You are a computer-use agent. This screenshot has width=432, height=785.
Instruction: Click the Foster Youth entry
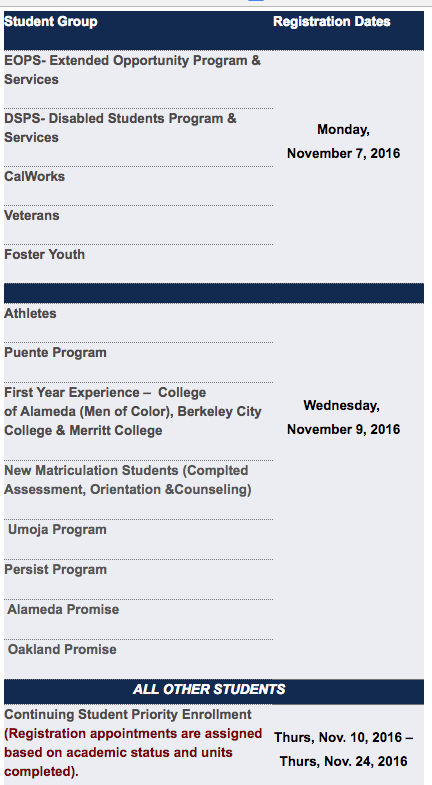click(x=45, y=255)
